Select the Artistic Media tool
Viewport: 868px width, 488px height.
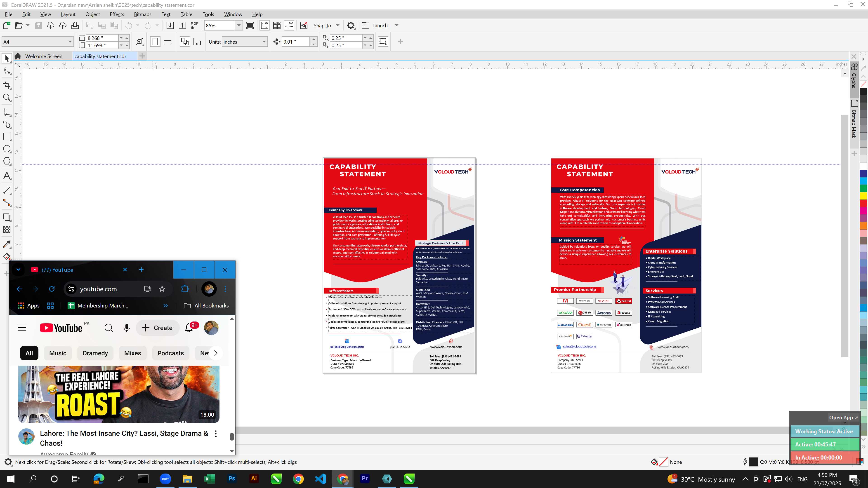click(x=7, y=124)
